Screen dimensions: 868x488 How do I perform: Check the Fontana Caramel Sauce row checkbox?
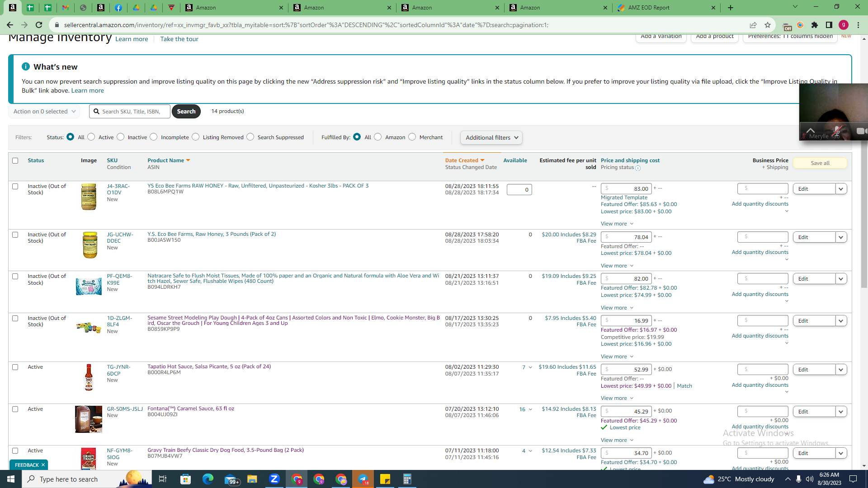(15, 409)
